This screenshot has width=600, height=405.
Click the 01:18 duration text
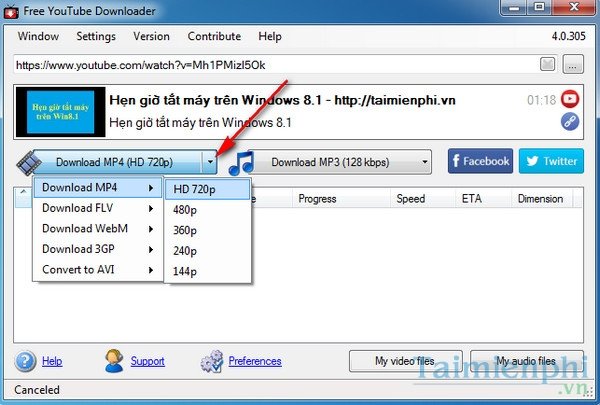click(x=541, y=100)
